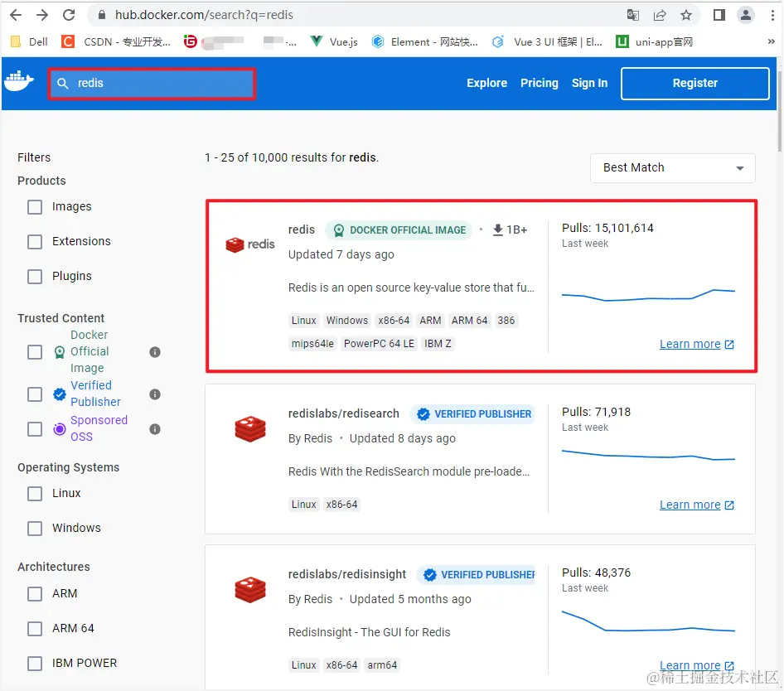Click the redisinsight logo thumbnail
Screen dimensions: 784x691
pyautogui.click(x=250, y=589)
